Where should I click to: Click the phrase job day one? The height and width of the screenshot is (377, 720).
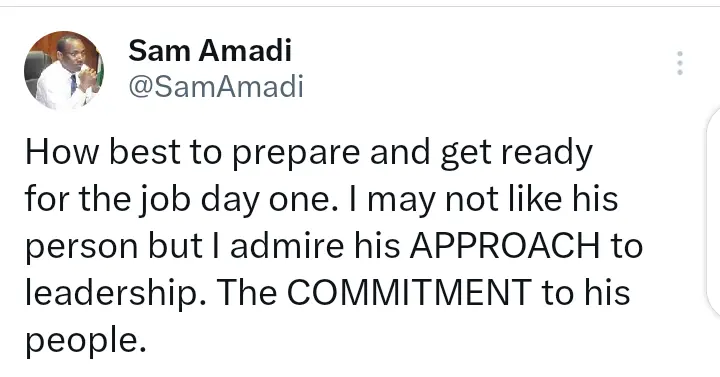click(x=215, y=200)
